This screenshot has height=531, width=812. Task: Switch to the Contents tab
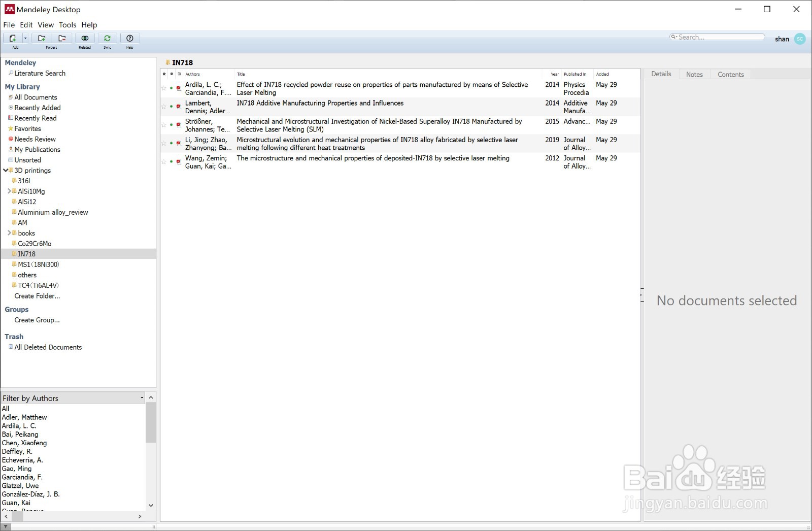pos(731,74)
